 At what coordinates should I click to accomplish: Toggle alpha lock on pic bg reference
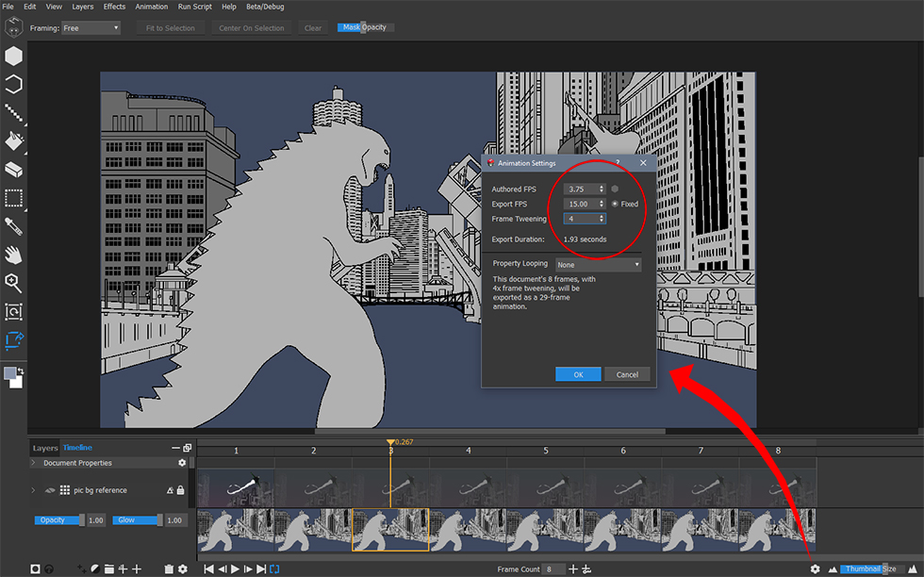click(x=170, y=489)
